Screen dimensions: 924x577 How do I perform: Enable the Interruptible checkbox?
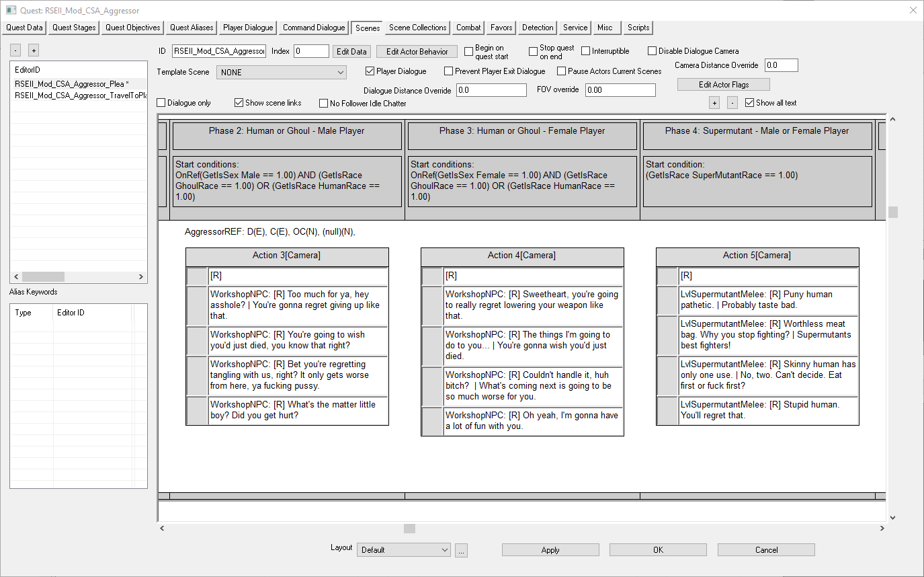coord(586,51)
